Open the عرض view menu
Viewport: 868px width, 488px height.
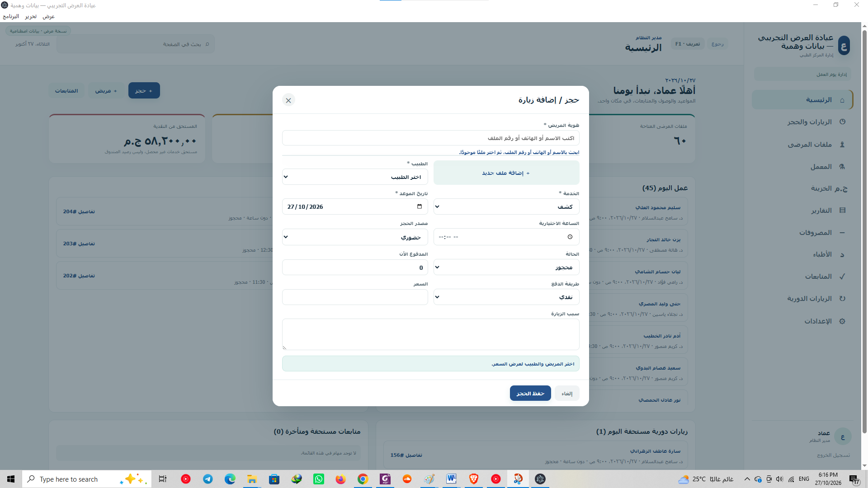tap(48, 16)
